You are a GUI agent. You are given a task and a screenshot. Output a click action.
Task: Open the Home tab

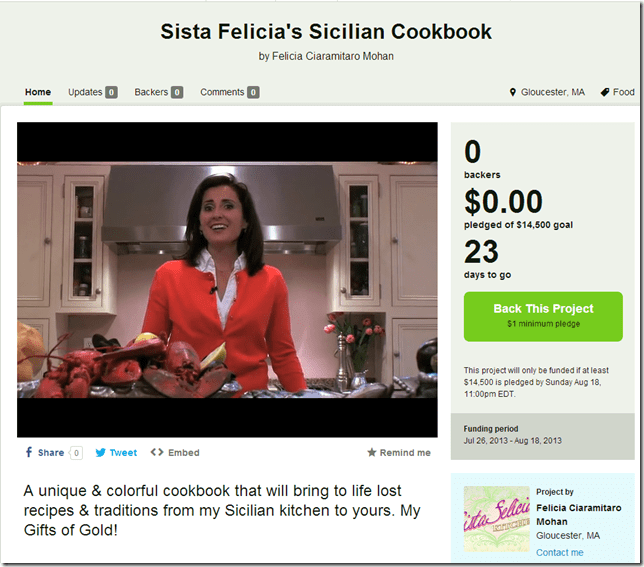(38, 92)
